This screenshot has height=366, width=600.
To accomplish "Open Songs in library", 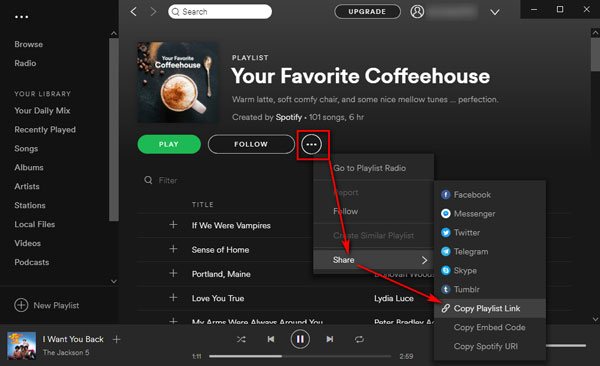I will (26, 149).
